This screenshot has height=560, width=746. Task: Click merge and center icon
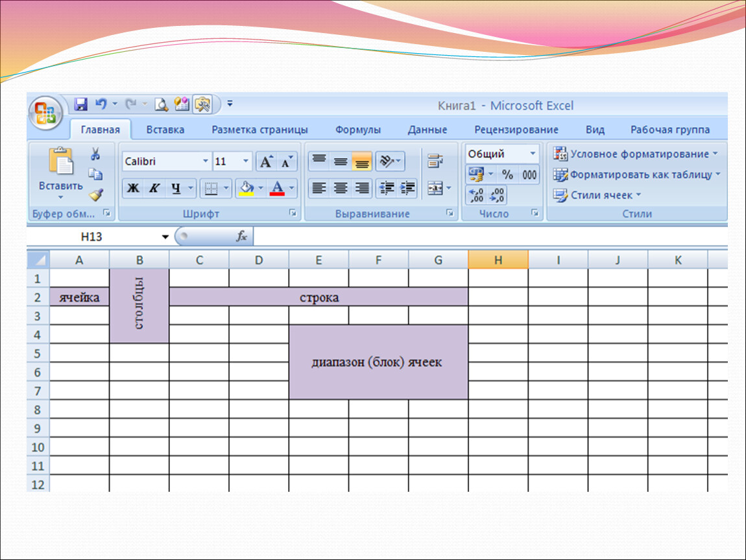(435, 188)
